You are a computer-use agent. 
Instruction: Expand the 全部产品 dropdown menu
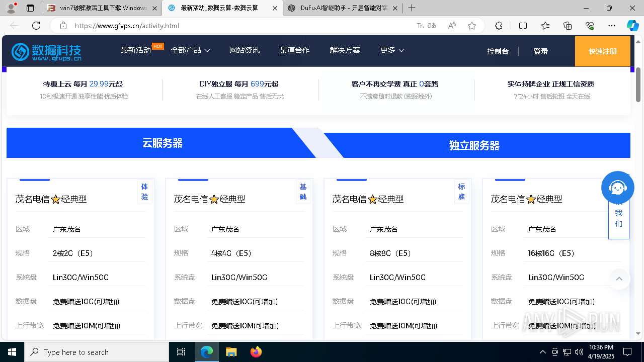pyautogui.click(x=190, y=50)
